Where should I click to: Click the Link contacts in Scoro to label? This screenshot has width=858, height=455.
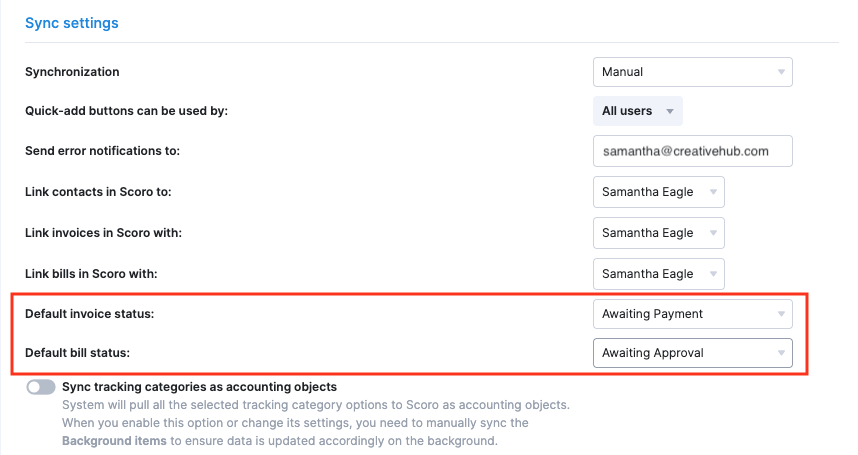[x=98, y=192]
